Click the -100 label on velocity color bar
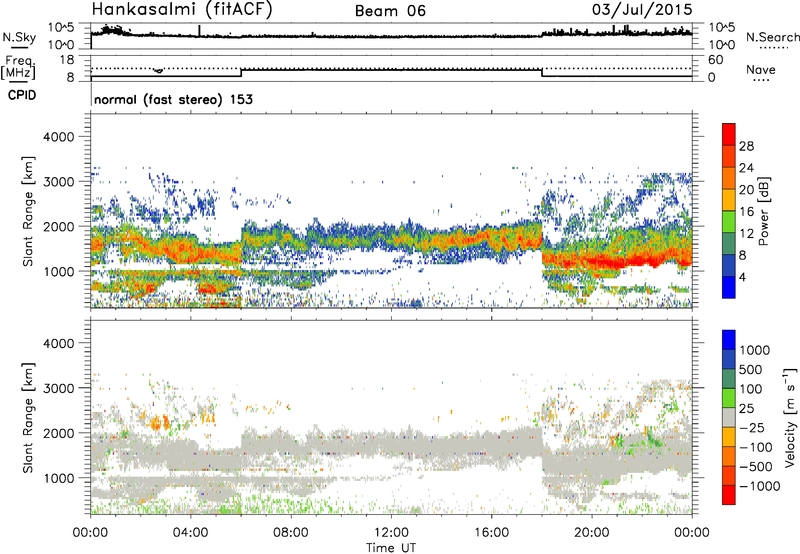The height and width of the screenshot is (554, 800). pos(755,447)
